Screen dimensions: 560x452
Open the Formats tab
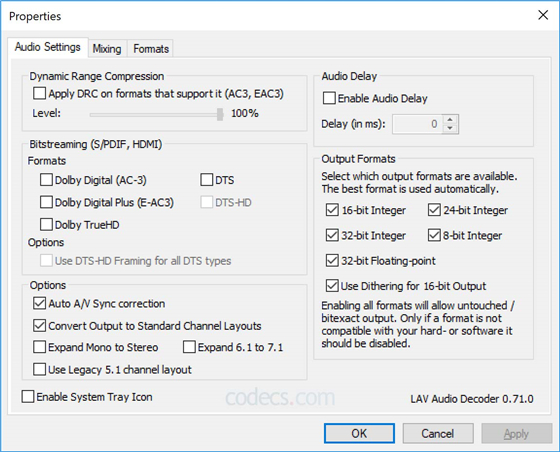151,49
